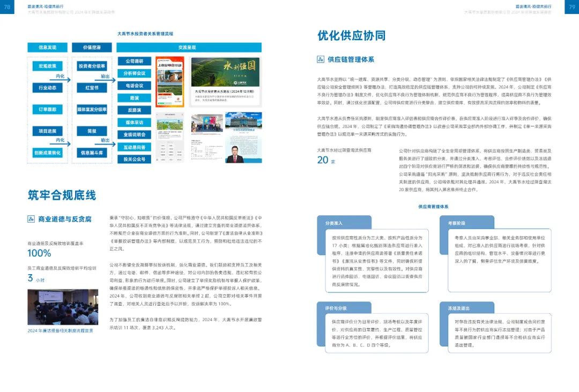Click the 筑牢合规底线 section title

click(62, 195)
